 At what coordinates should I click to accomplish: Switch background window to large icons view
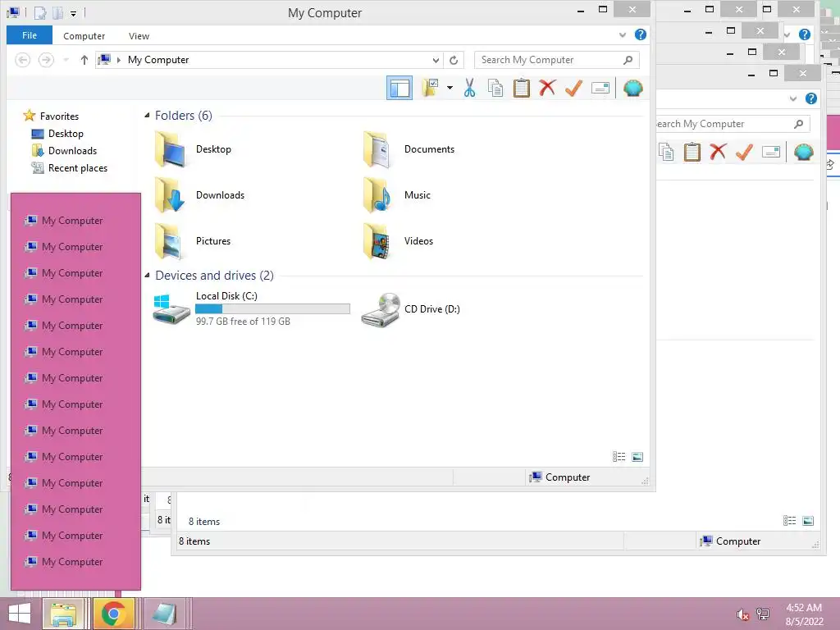[x=808, y=521]
